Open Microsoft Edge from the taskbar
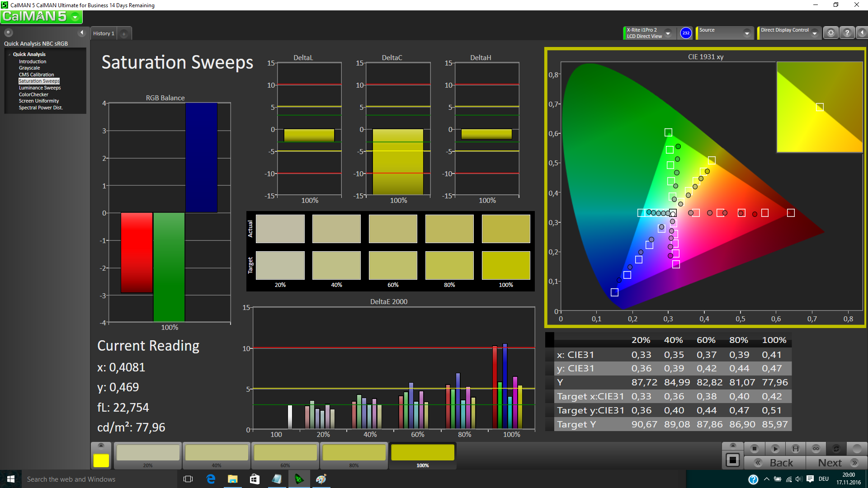 pyautogui.click(x=211, y=479)
